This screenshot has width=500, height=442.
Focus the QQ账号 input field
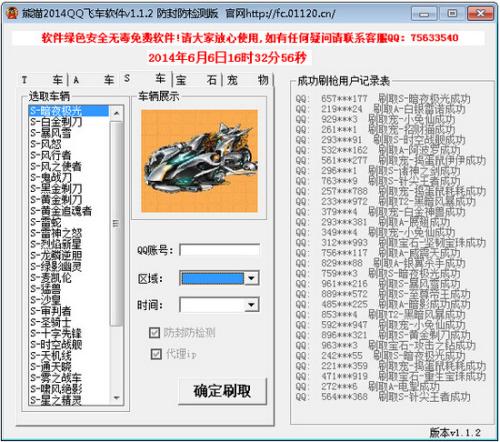click(220, 250)
